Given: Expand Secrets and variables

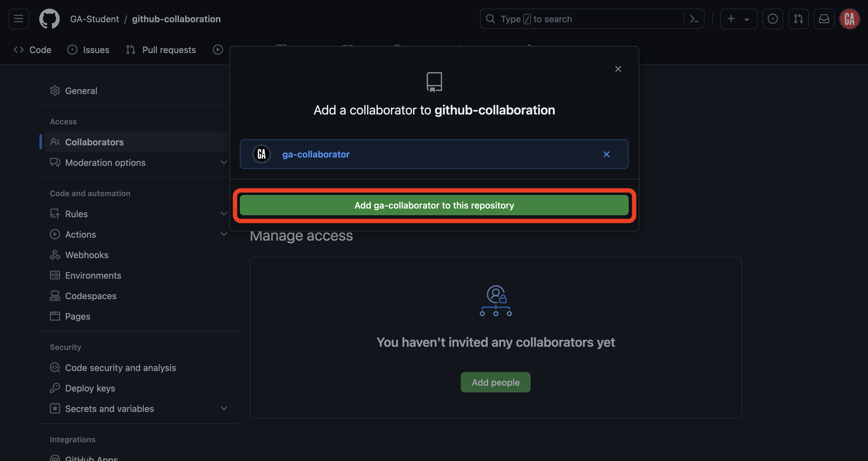Looking at the screenshot, I should 224,408.
